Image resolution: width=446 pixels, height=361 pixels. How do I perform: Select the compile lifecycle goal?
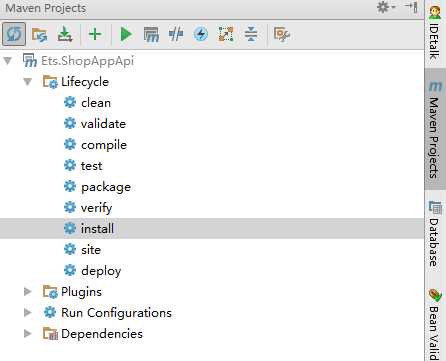104,145
